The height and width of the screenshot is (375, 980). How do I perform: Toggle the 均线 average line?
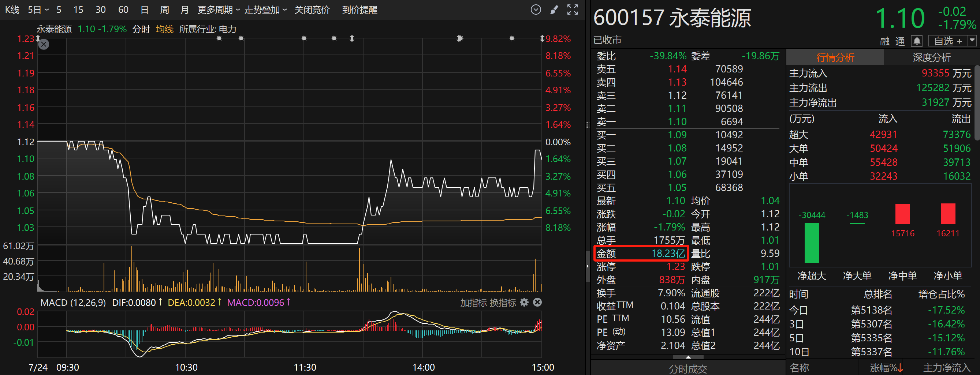(x=164, y=29)
